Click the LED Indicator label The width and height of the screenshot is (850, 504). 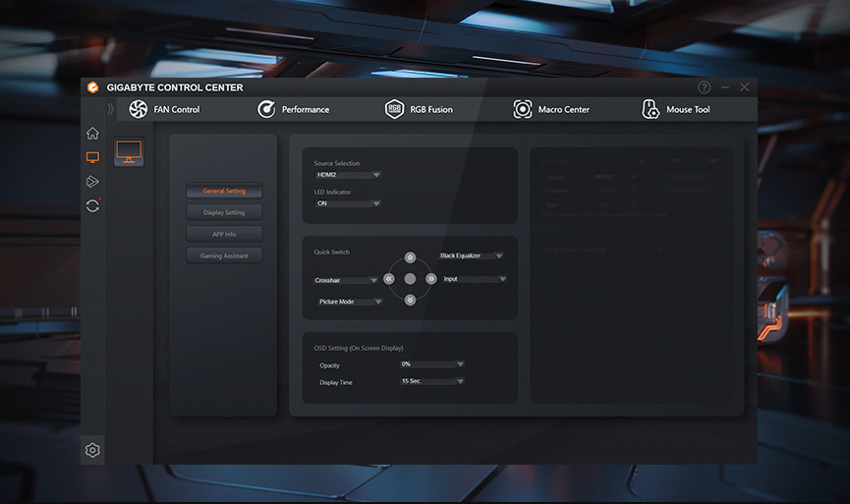pos(332,192)
